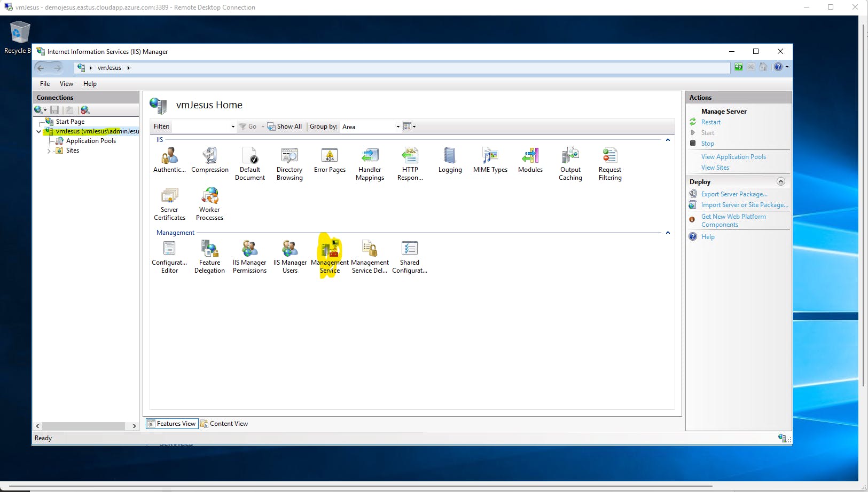Click the Connections save icon
The height and width of the screenshot is (492, 868).
coord(54,110)
